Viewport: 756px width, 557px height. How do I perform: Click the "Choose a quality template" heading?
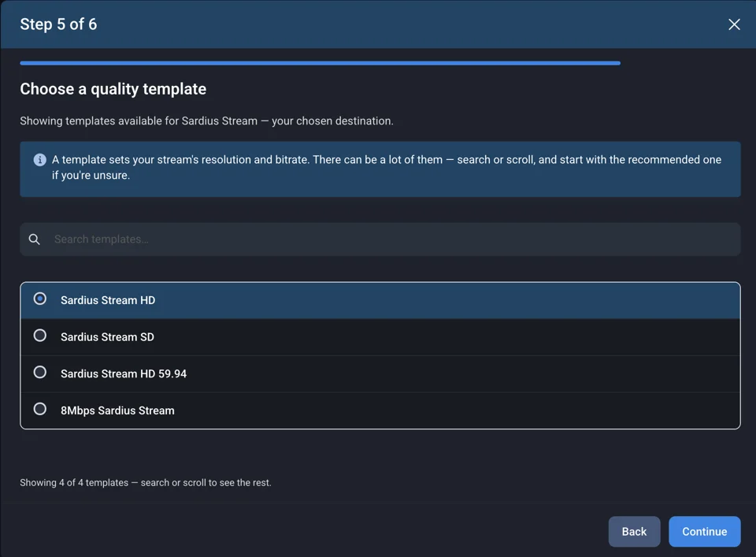pos(113,89)
